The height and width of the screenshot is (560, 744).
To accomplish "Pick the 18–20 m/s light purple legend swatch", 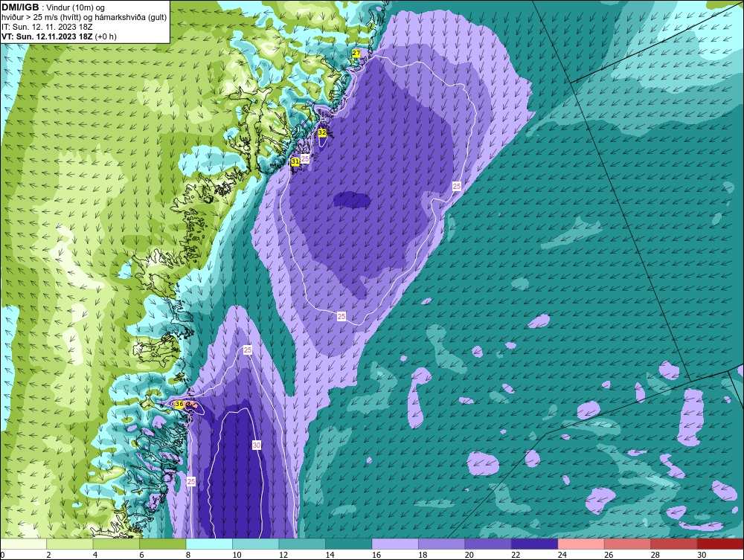I will [442, 544].
